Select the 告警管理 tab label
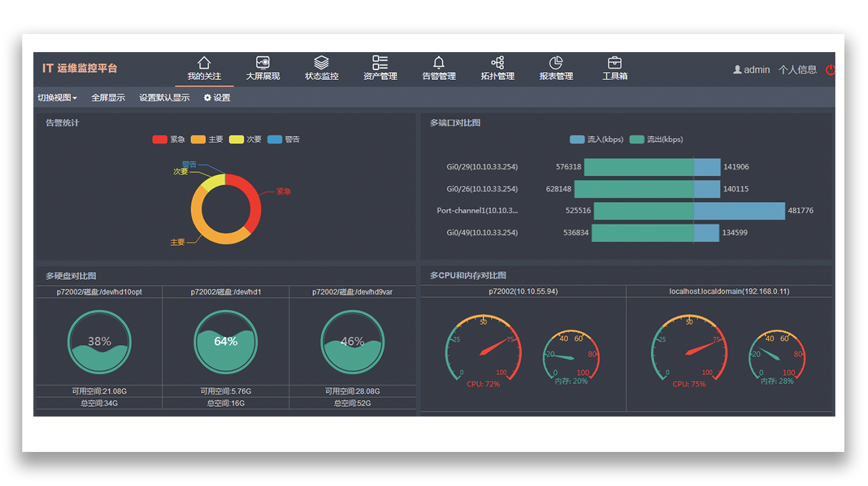The height and width of the screenshot is (486, 868). pyautogui.click(x=439, y=76)
